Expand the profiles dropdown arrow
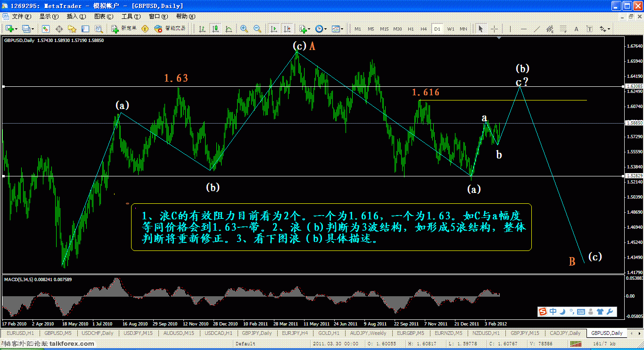 (33, 29)
